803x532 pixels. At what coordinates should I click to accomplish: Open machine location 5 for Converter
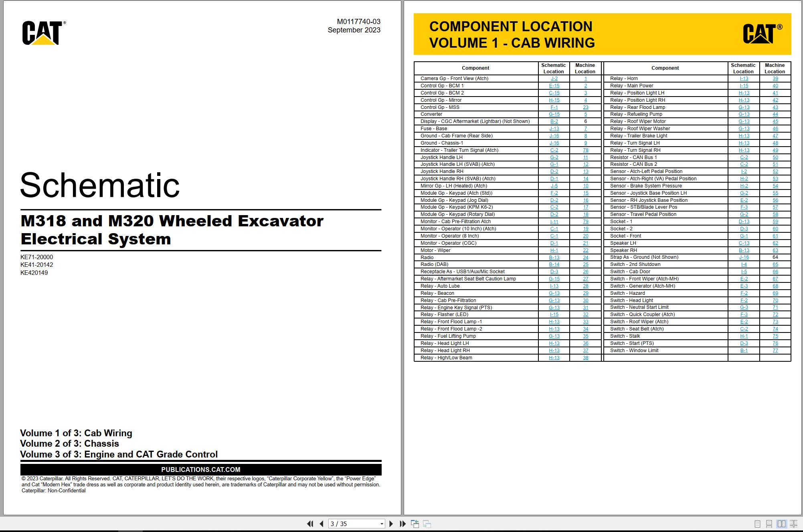586,114
